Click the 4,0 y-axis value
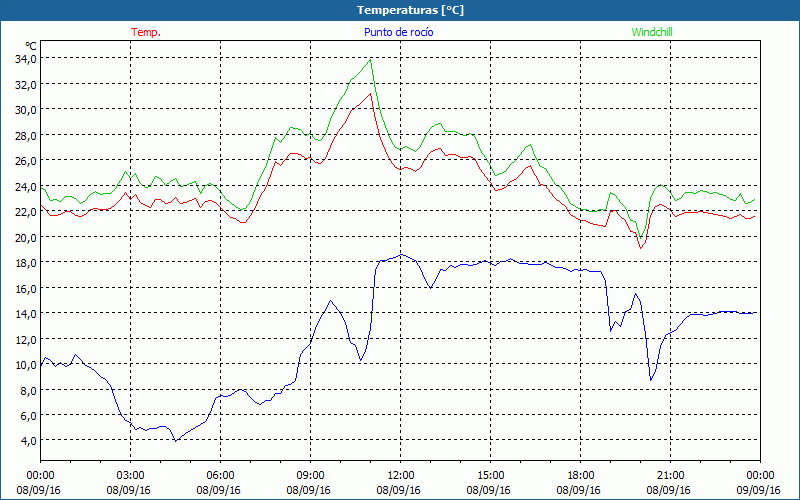 coord(29,440)
